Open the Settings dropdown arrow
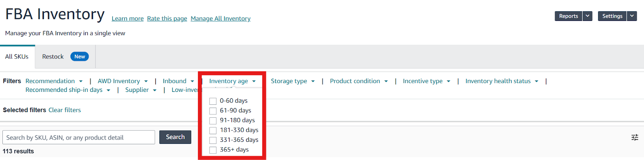The height and width of the screenshot is (160, 644). [x=632, y=16]
